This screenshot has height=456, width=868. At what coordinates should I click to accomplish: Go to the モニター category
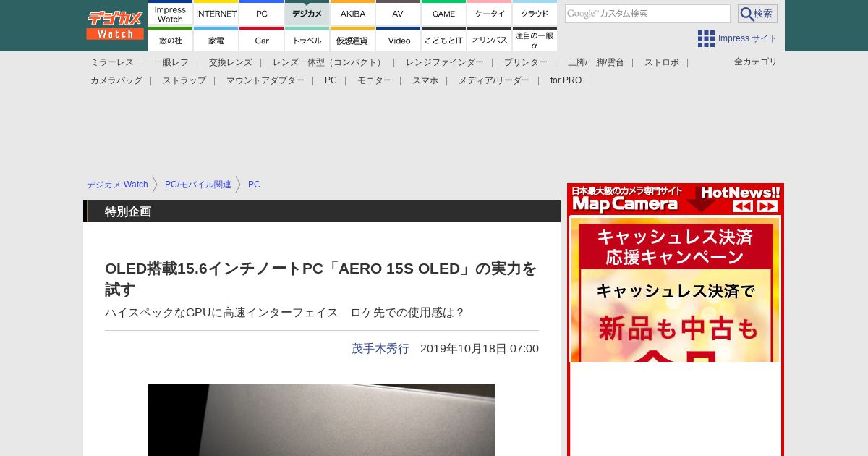(375, 80)
